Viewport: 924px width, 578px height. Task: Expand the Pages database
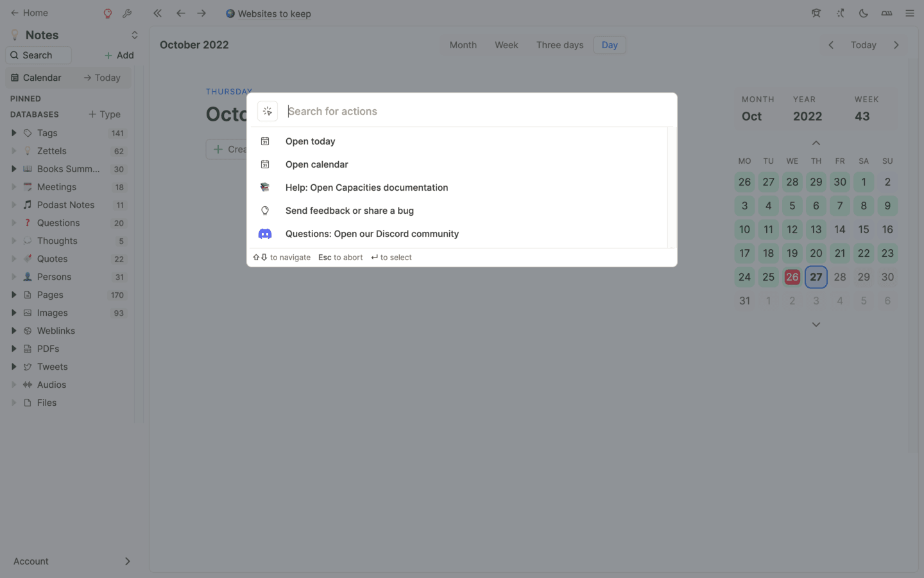tap(13, 295)
